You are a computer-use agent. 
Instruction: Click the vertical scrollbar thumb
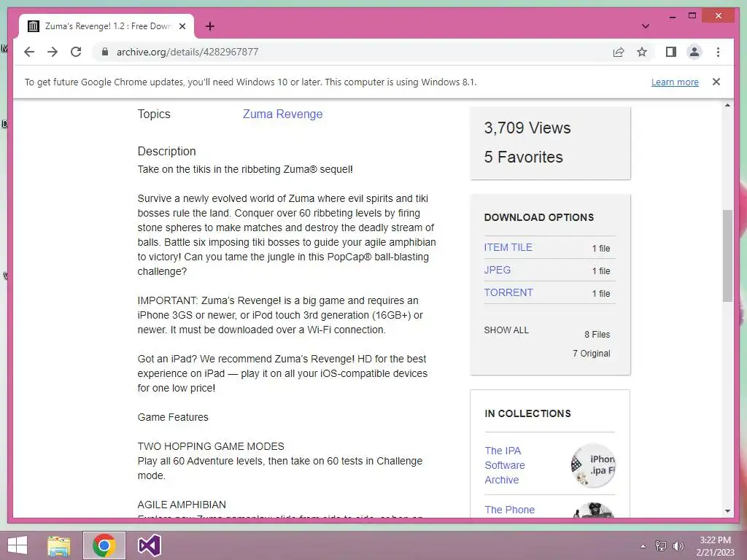click(x=727, y=255)
